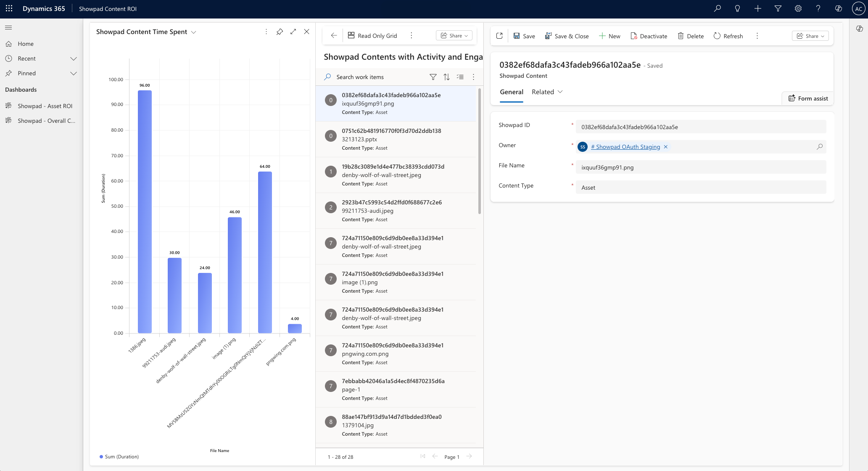Click the Showpad OAuth Staging owner link
The height and width of the screenshot is (471, 868).
625,147
